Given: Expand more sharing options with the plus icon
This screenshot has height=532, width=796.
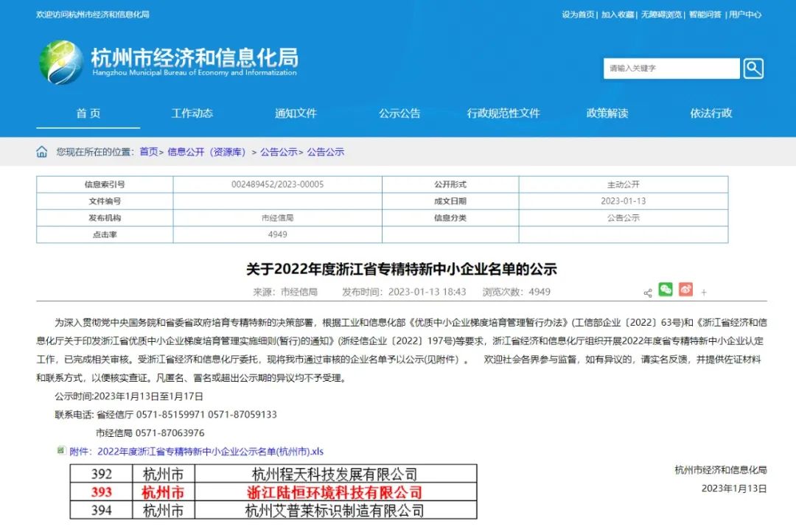Looking at the screenshot, I should coord(704,293).
